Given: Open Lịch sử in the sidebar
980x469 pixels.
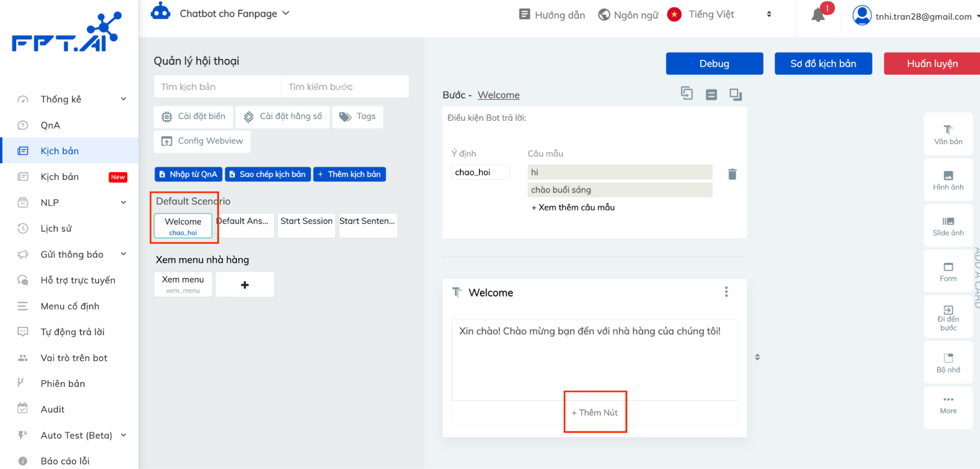Looking at the screenshot, I should point(56,229).
